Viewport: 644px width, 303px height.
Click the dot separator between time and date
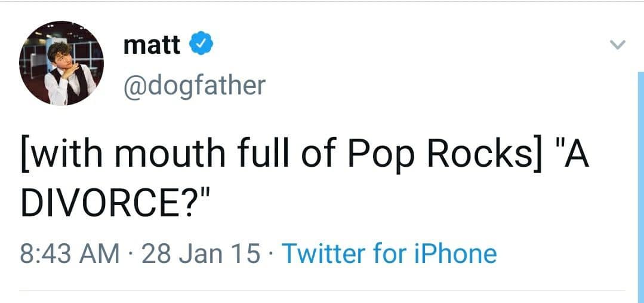(x=131, y=253)
